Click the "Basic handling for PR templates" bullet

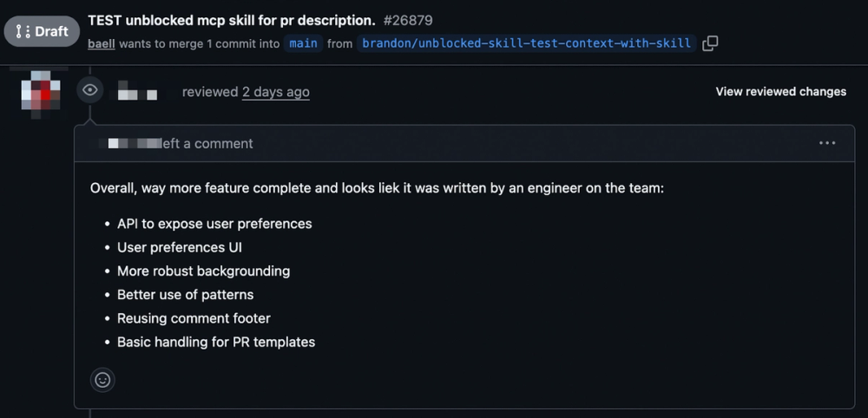pos(216,343)
